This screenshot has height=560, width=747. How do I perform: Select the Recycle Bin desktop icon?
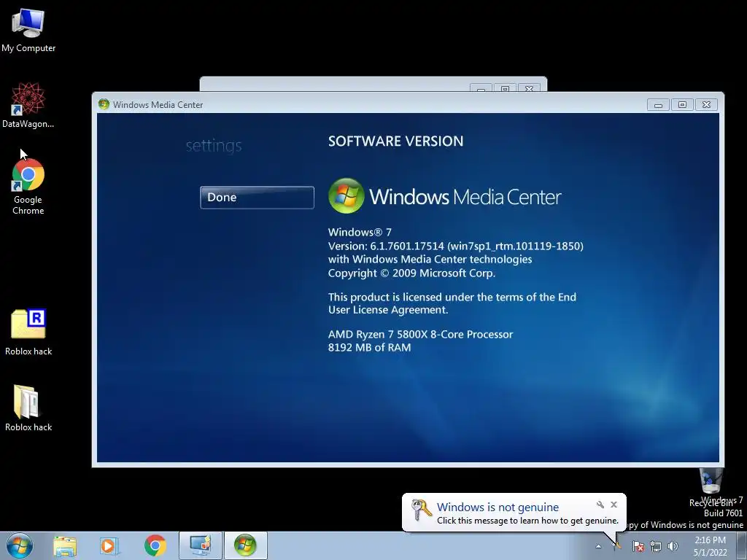(x=711, y=486)
